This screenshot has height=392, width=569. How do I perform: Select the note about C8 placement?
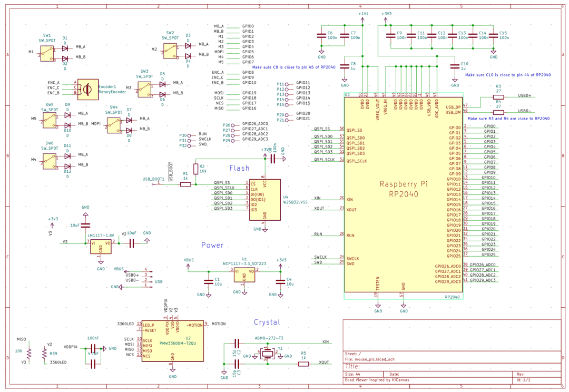[294, 67]
